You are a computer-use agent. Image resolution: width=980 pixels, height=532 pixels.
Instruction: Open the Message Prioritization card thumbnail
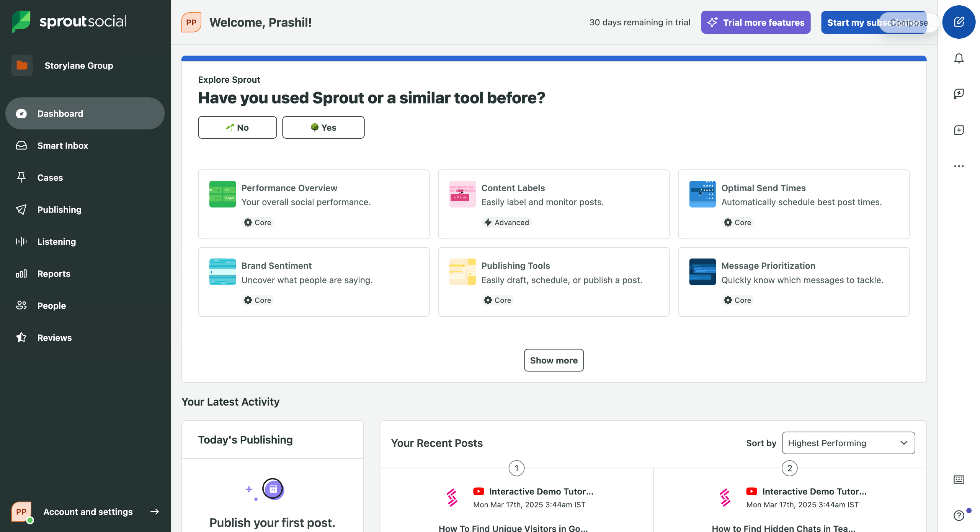[702, 272]
